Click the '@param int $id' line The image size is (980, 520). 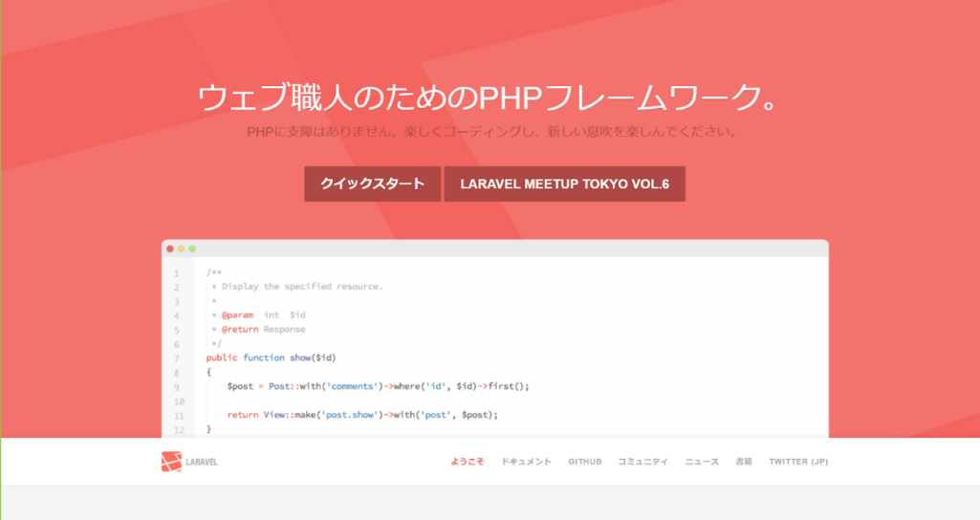click(x=259, y=315)
